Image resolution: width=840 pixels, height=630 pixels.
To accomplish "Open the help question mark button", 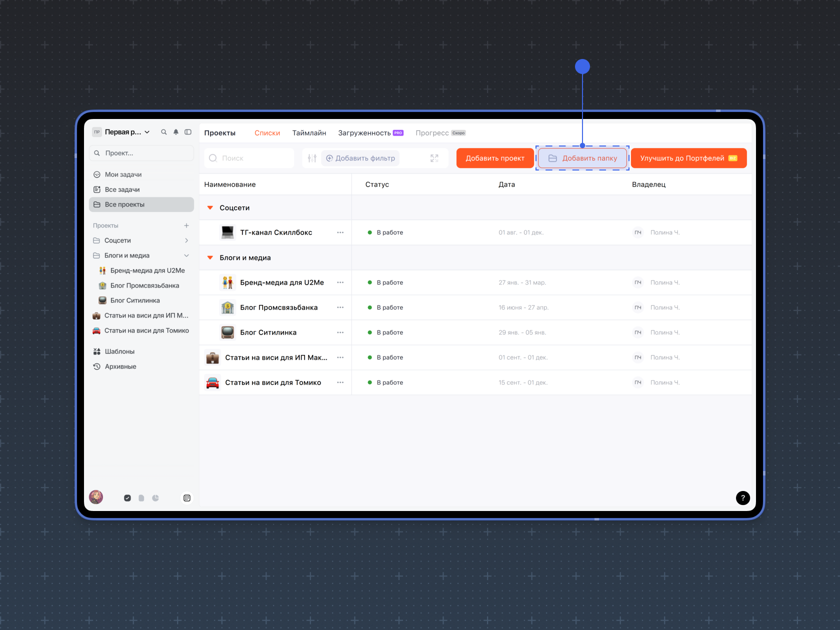I will tap(743, 497).
